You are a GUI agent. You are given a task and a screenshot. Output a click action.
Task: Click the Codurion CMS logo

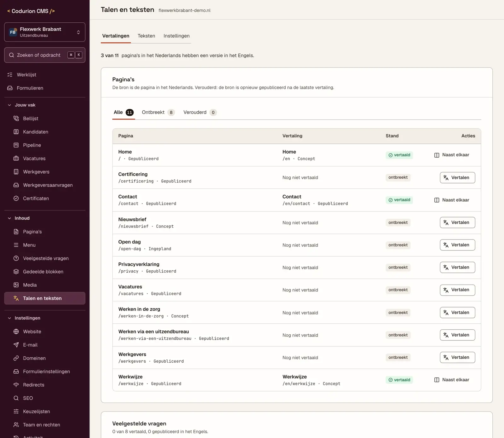coord(31,11)
